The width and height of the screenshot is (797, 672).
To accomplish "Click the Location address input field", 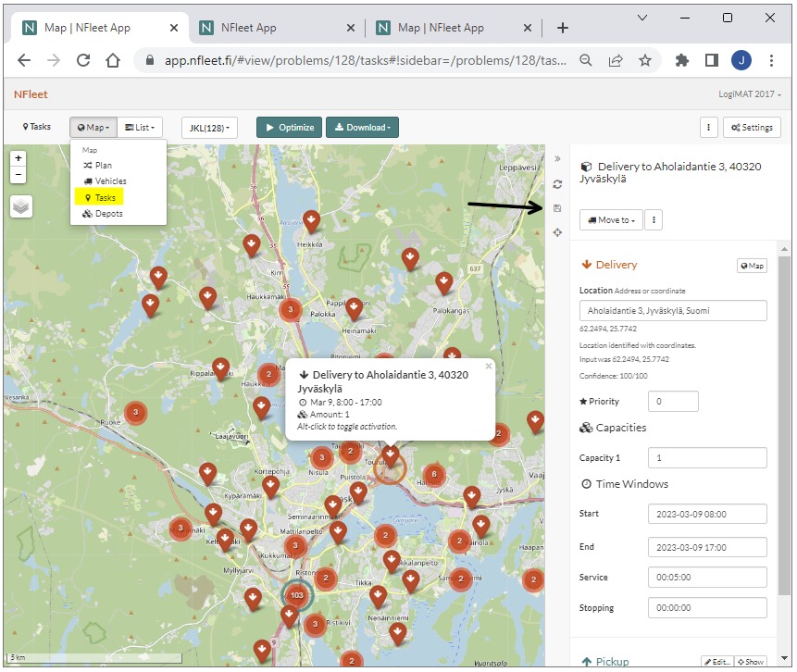I will click(x=673, y=311).
